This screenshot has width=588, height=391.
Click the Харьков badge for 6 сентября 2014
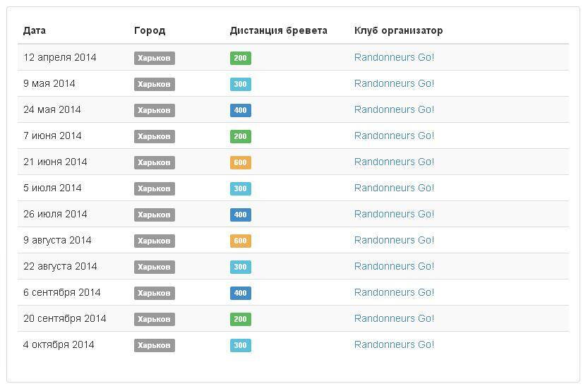click(x=154, y=293)
